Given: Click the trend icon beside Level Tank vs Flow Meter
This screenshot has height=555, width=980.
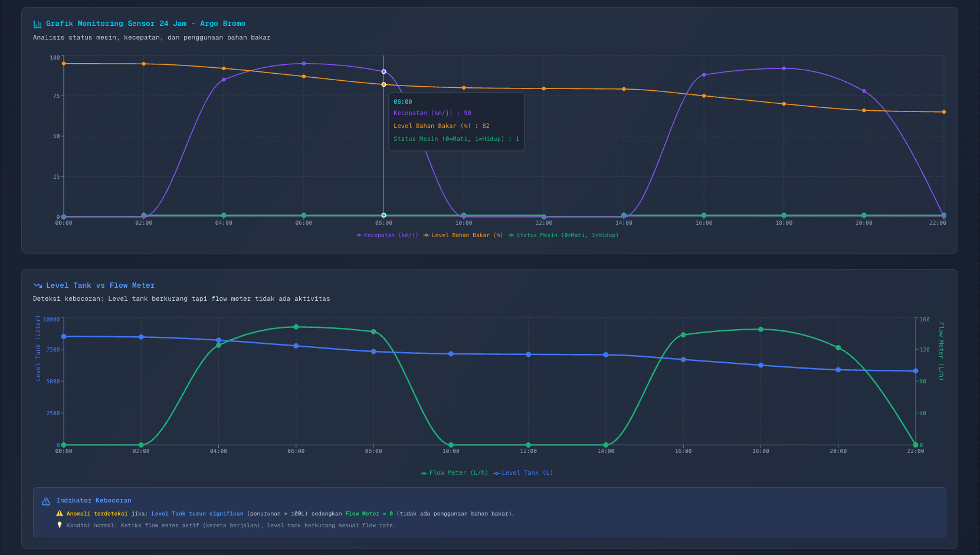Looking at the screenshot, I should pos(38,285).
